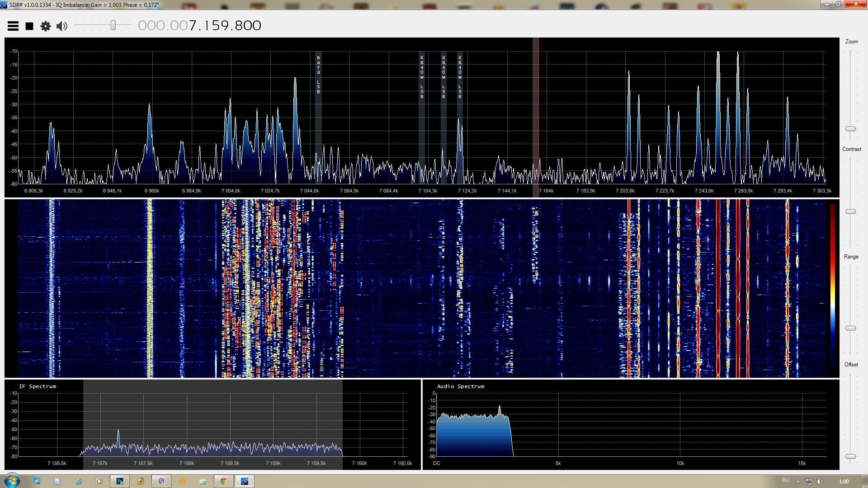Click the Contrast slider handle
This screenshot has height=488, width=868.
click(x=850, y=211)
